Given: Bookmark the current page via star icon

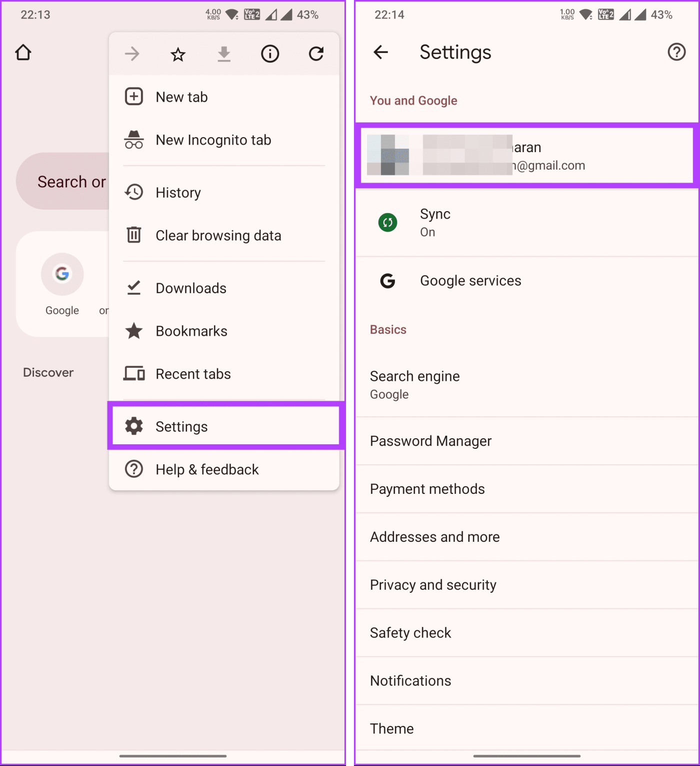Looking at the screenshot, I should [x=177, y=54].
